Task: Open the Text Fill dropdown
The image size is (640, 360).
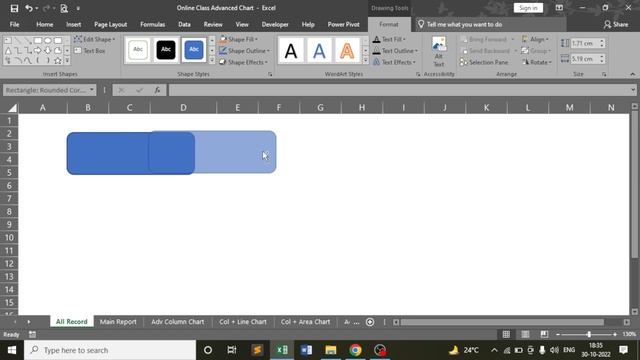Action: [x=389, y=39]
